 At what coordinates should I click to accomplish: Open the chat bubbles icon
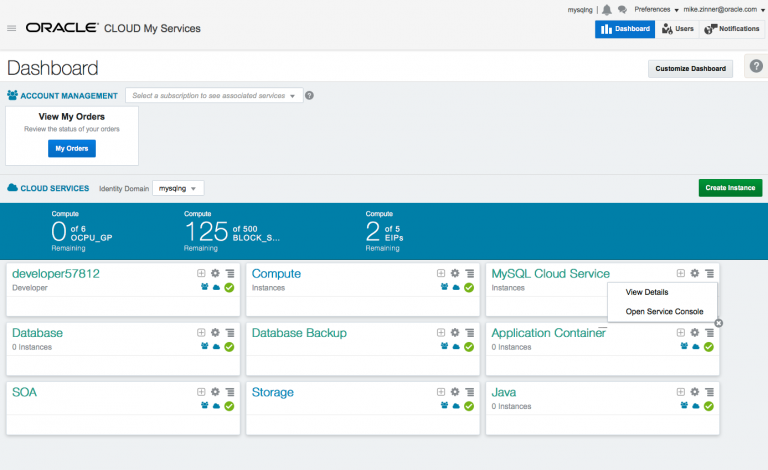[x=623, y=10]
